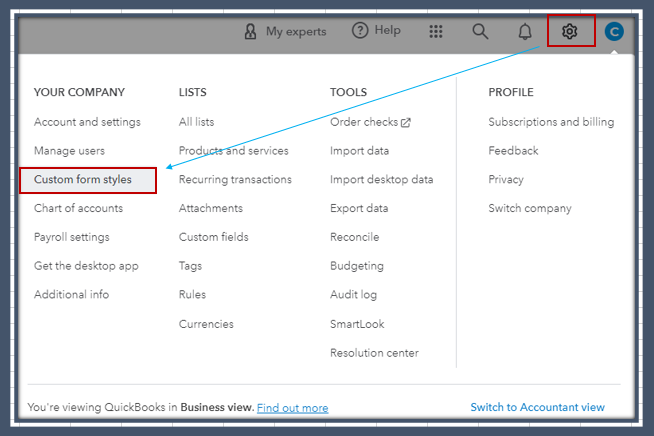The image size is (654, 436).
Task: Click the LISTS column heading
Action: tap(192, 92)
